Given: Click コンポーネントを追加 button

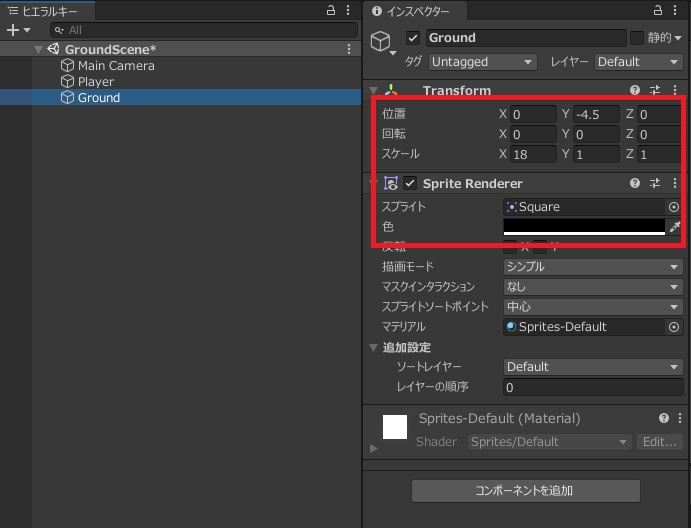Looking at the screenshot, I should [526, 491].
